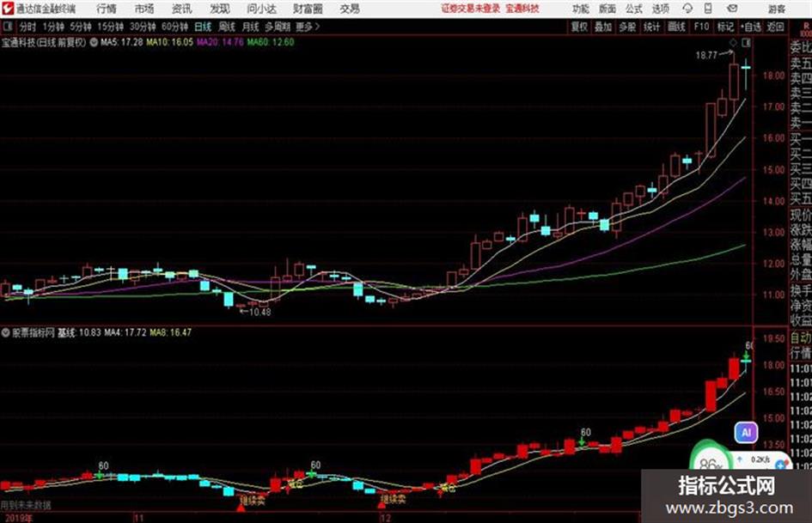Viewport: 812px width, 523px height.
Task: Open the 发现 menu
Action: click(x=220, y=9)
